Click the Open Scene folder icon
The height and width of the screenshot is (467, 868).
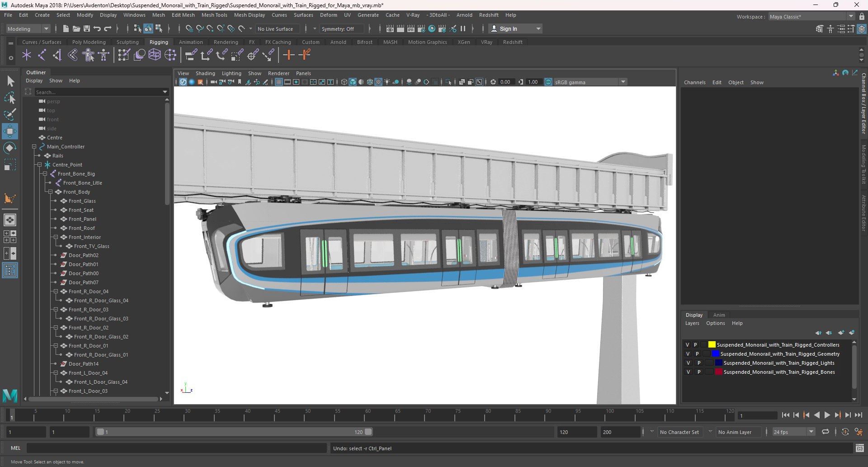[76, 29]
